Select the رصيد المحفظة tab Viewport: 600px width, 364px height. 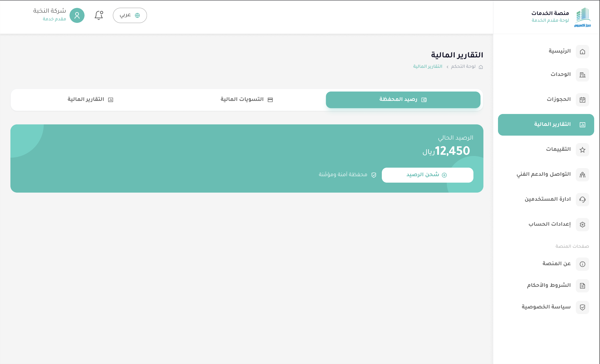tap(403, 100)
